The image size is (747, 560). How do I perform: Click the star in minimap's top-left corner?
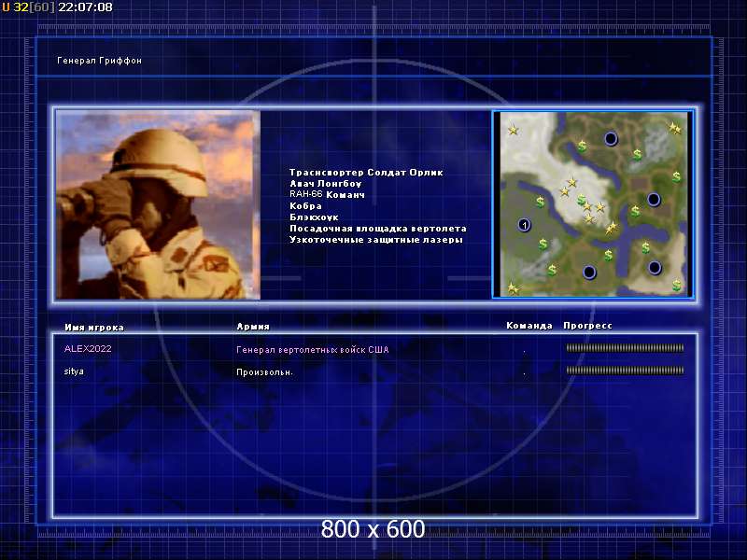[x=513, y=130]
